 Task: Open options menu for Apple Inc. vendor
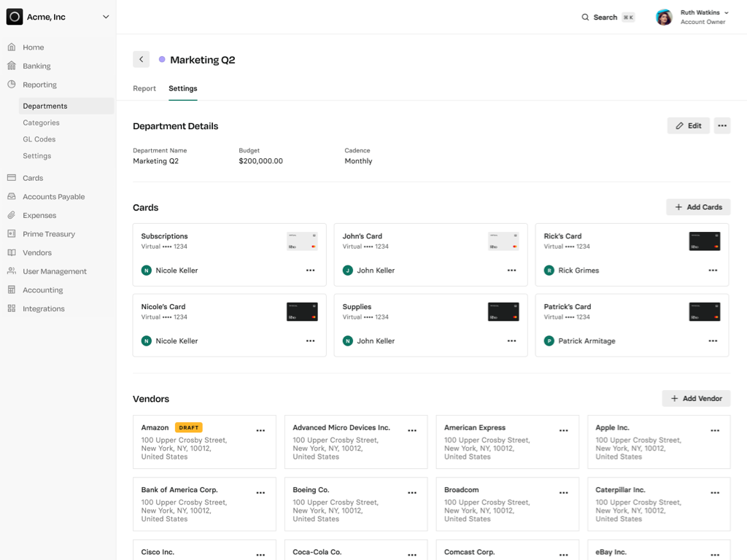[715, 430]
